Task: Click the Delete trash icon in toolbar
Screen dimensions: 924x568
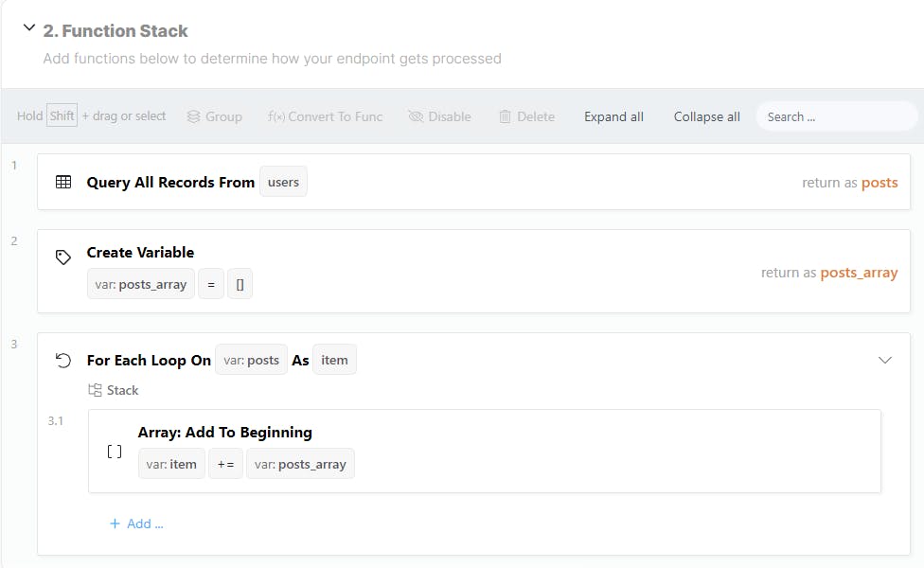Action: pyautogui.click(x=505, y=116)
